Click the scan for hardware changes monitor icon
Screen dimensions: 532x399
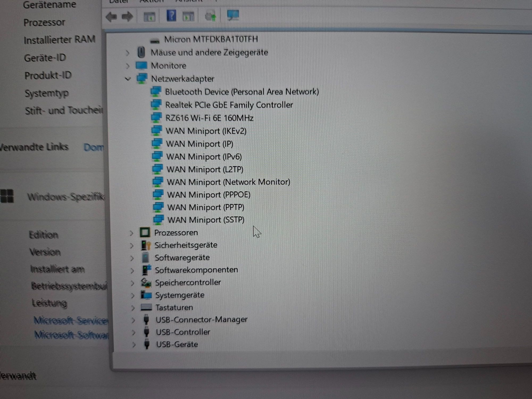(x=233, y=15)
